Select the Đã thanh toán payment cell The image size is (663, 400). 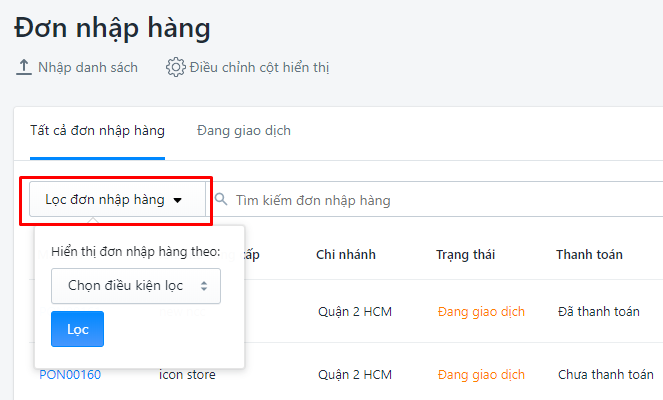tap(599, 312)
